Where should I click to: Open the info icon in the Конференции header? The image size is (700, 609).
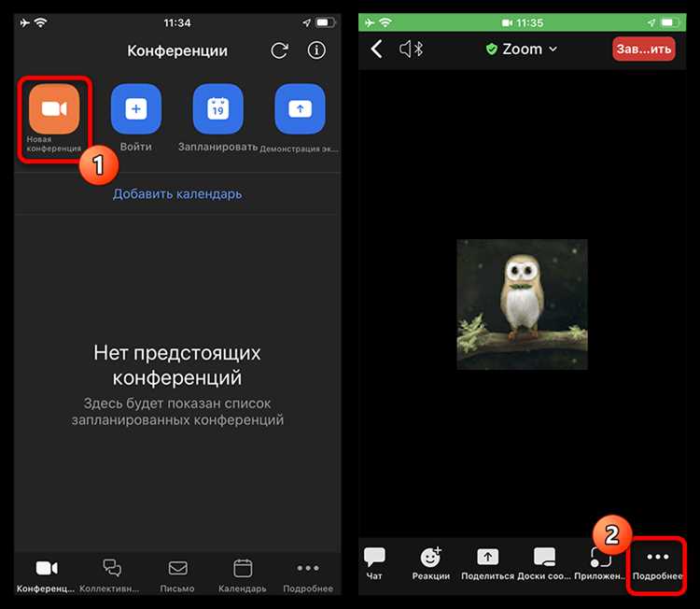316,50
